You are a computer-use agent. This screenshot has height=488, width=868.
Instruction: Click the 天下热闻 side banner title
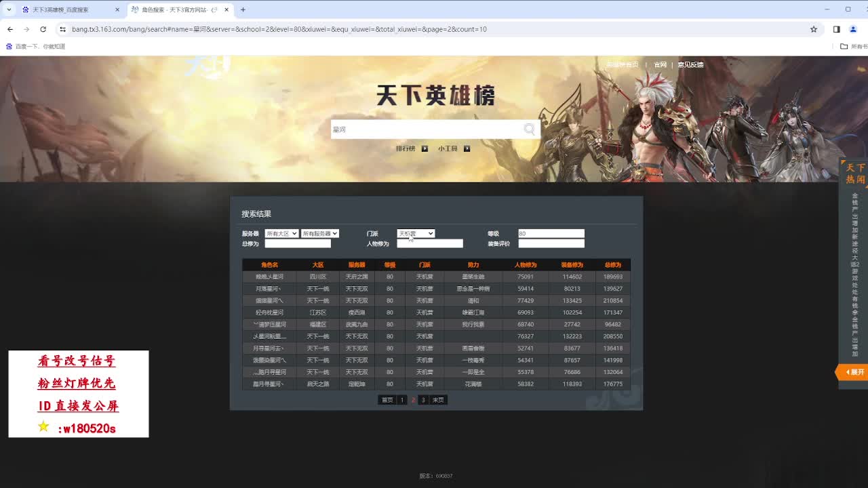(855, 174)
